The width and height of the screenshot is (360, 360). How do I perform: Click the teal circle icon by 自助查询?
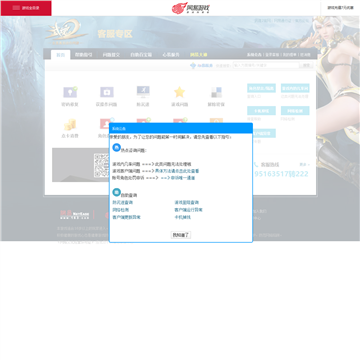(116, 192)
